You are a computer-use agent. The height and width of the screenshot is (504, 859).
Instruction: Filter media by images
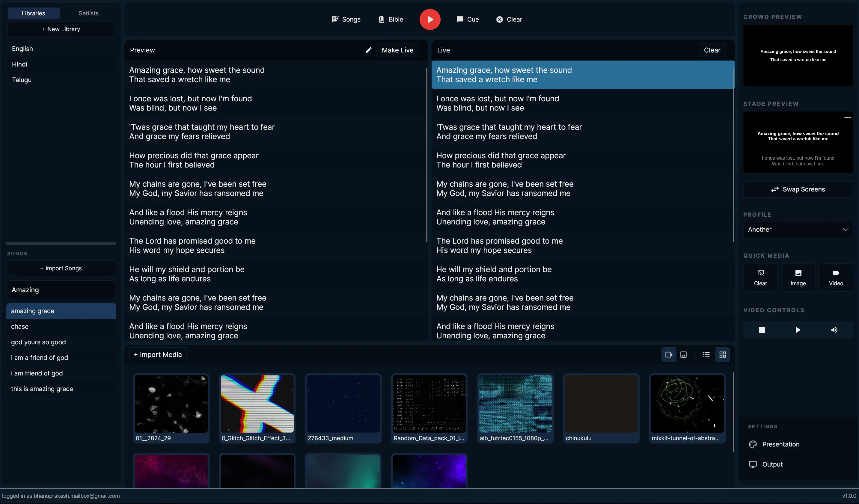click(x=683, y=354)
